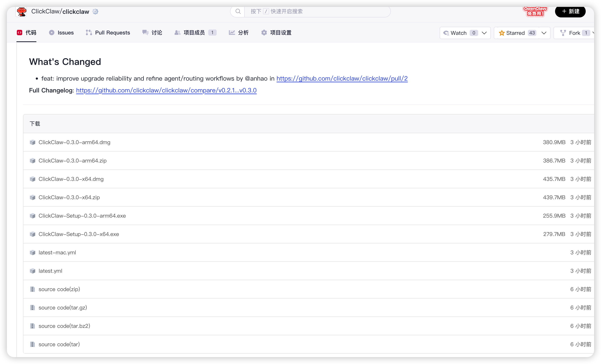Click the badge icon next to clickclaw
Image resolution: width=601 pixels, height=364 pixels.
[x=95, y=11]
